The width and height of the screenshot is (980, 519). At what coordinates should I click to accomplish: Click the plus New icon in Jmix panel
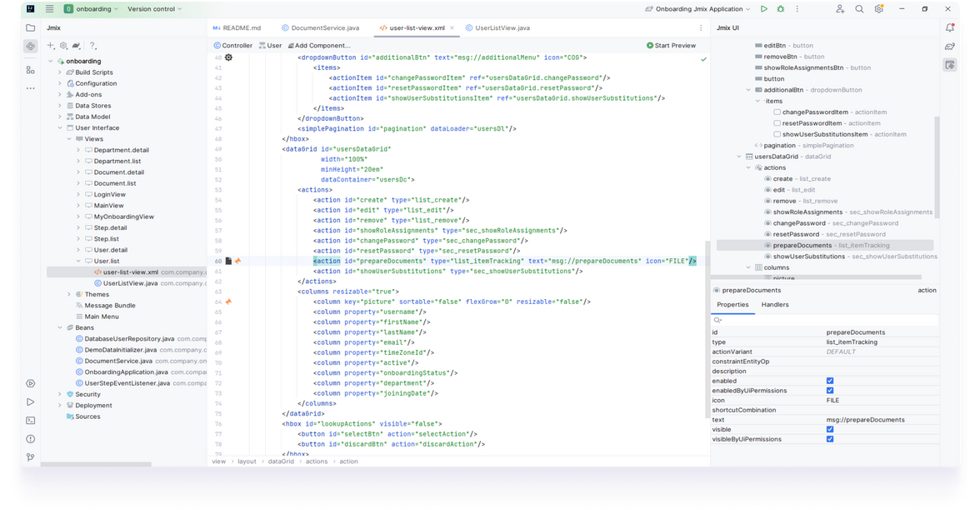pyautogui.click(x=51, y=46)
